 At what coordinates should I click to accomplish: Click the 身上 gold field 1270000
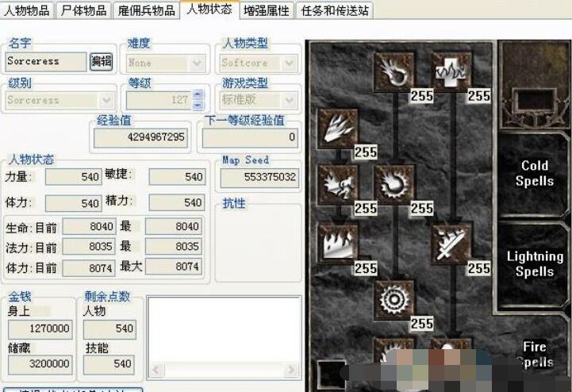click(40, 329)
